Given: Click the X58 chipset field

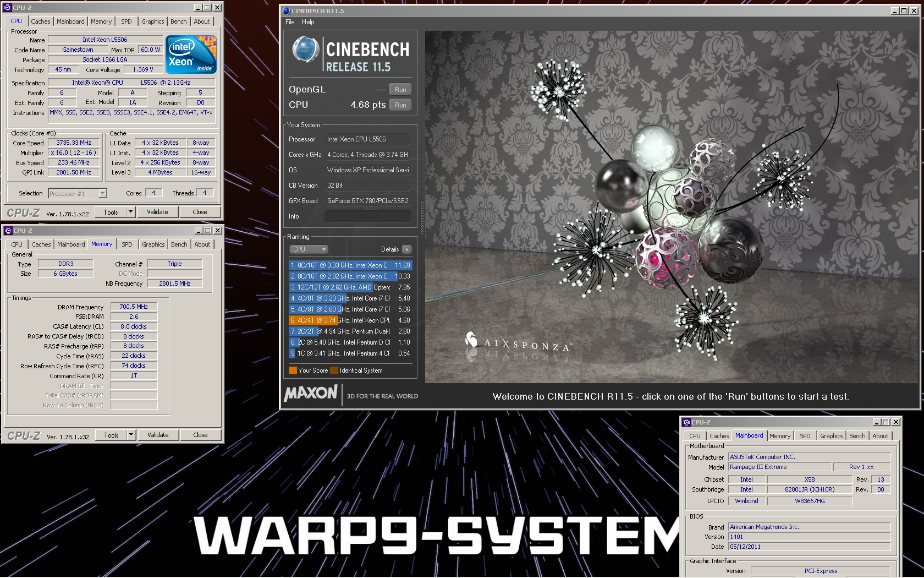Looking at the screenshot, I should click(810, 479).
